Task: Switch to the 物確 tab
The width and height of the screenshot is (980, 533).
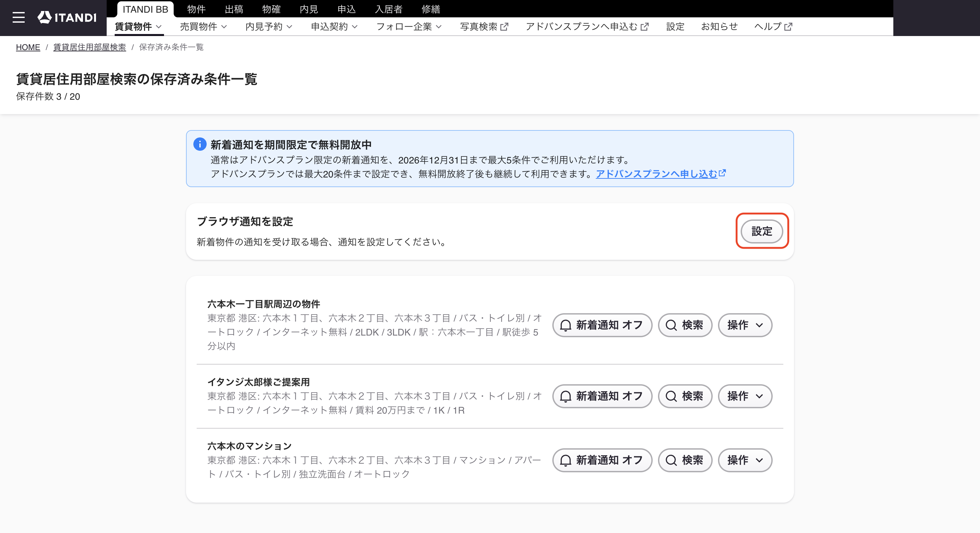Action: click(x=271, y=9)
